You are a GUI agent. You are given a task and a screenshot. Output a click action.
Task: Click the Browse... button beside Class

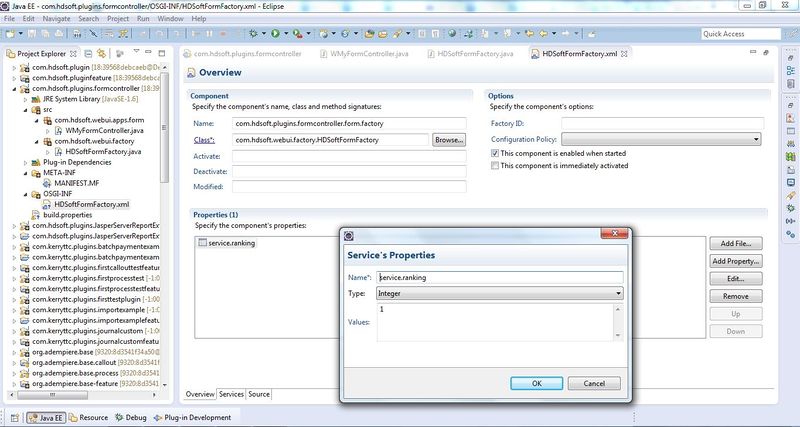click(449, 140)
